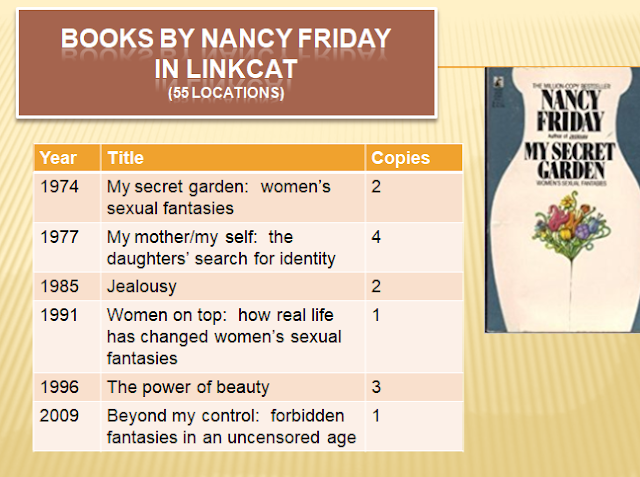The width and height of the screenshot is (640, 477).
Task: Click the 1974 year cell
Action: click(x=67, y=197)
